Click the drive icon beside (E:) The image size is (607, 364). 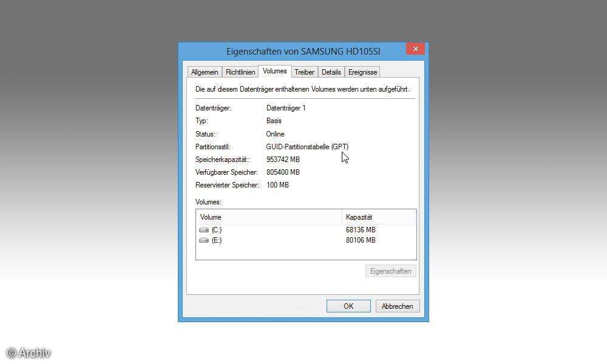click(203, 240)
